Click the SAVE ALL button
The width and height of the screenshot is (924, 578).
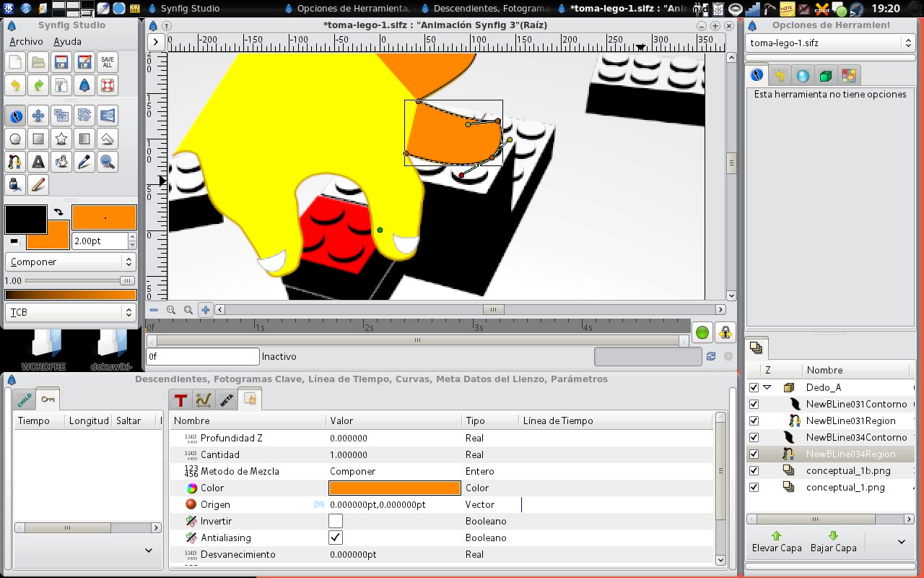pos(108,62)
